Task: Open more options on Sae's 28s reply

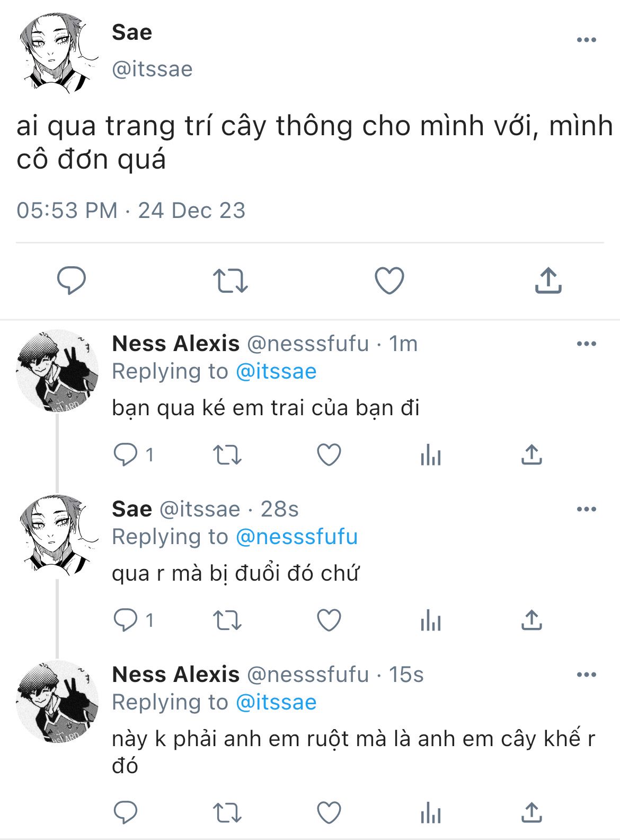Action: click(x=586, y=509)
